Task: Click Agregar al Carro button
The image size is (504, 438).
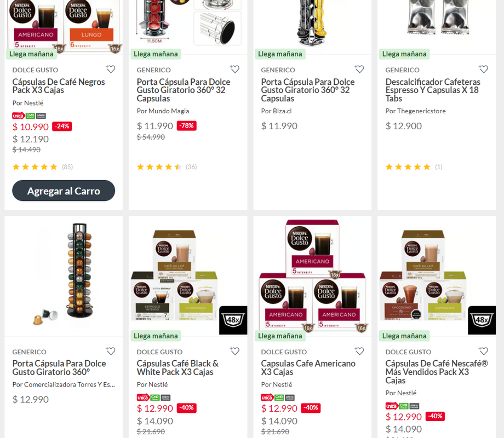Action: [64, 191]
